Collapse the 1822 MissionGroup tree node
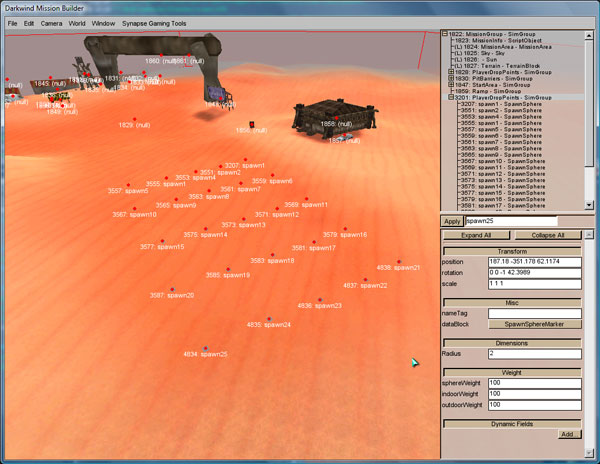Screen dimensions: 600x464 (x=445, y=34)
